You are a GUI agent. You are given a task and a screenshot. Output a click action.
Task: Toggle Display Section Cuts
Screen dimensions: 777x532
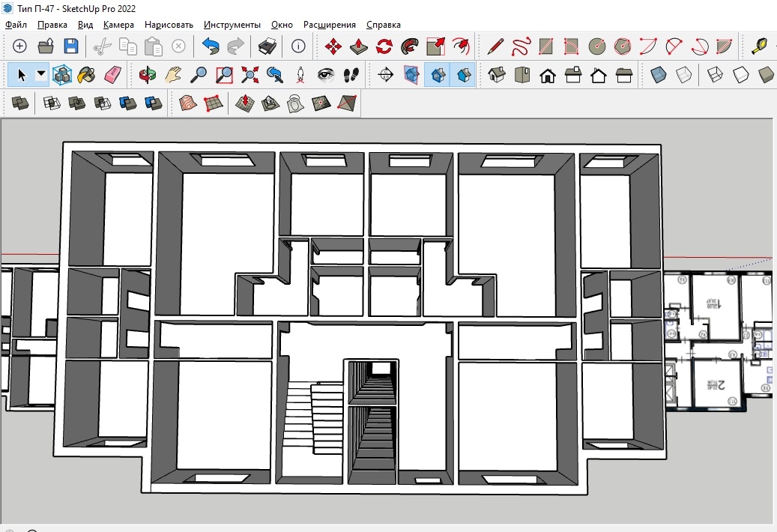(x=438, y=75)
